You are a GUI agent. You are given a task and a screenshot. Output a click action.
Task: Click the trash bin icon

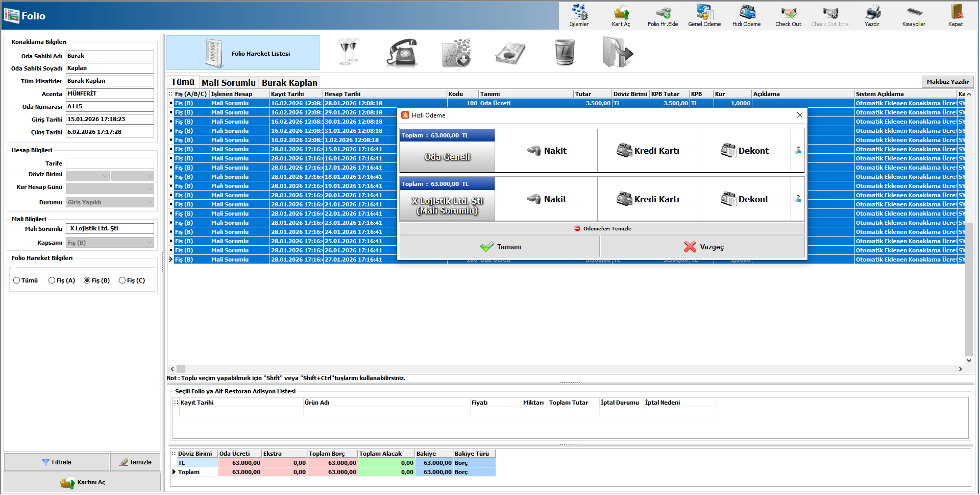pyautogui.click(x=565, y=53)
